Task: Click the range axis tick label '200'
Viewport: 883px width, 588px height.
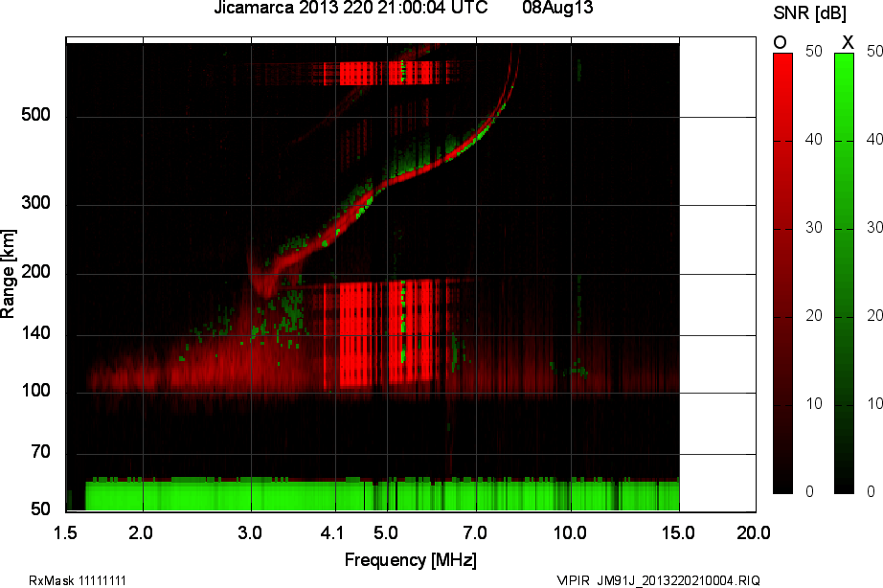Action: tap(35, 272)
